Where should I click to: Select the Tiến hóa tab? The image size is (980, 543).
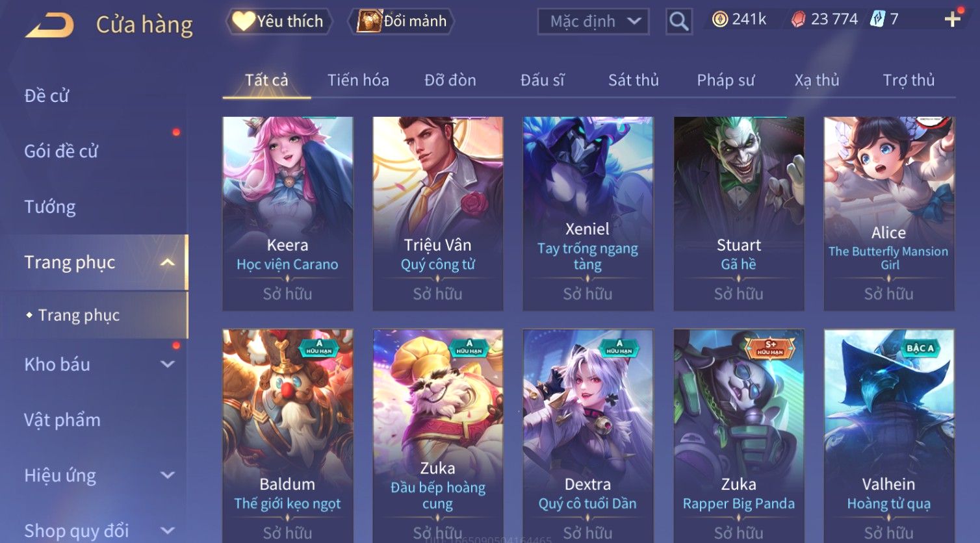click(358, 80)
